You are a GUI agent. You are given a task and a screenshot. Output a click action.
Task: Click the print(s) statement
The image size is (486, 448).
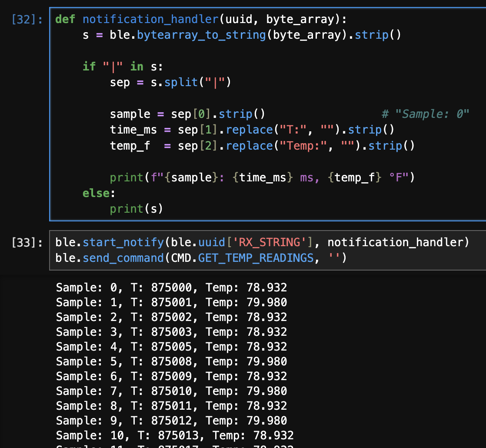(x=136, y=209)
